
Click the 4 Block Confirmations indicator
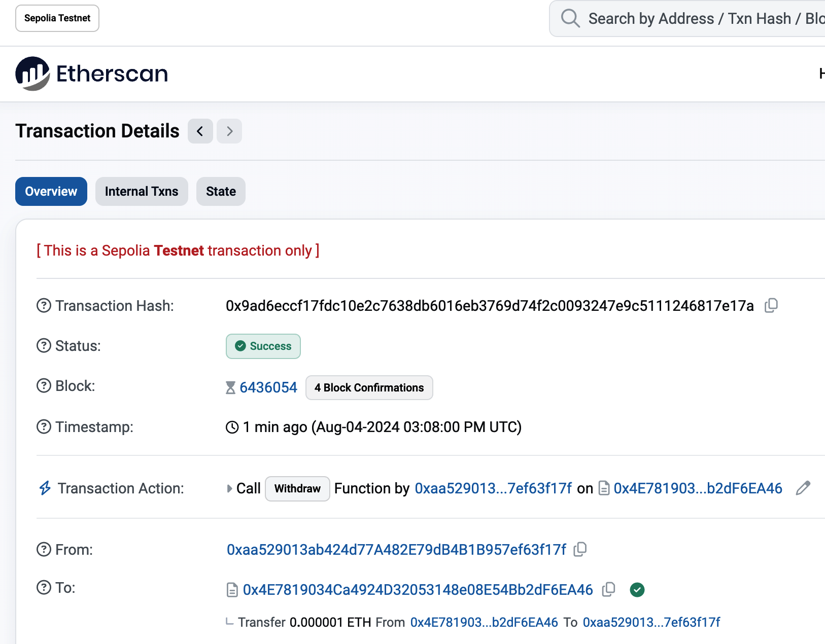tap(369, 387)
